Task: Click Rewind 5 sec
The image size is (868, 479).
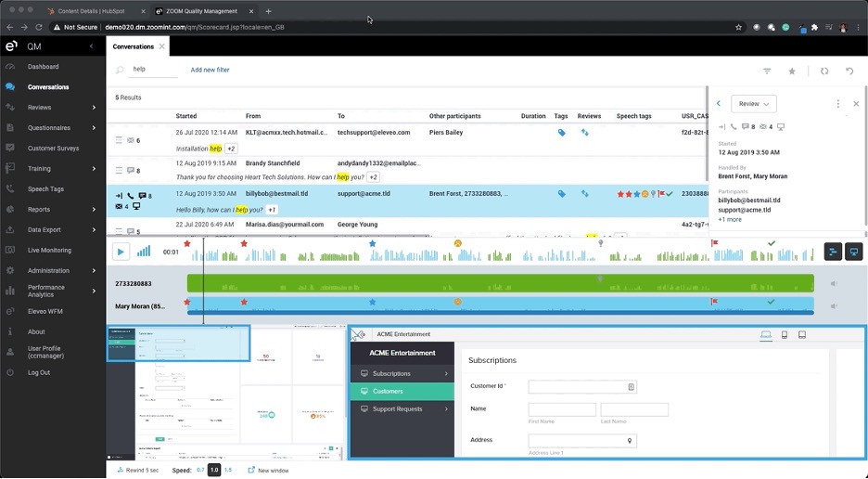Action: [x=138, y=470]
